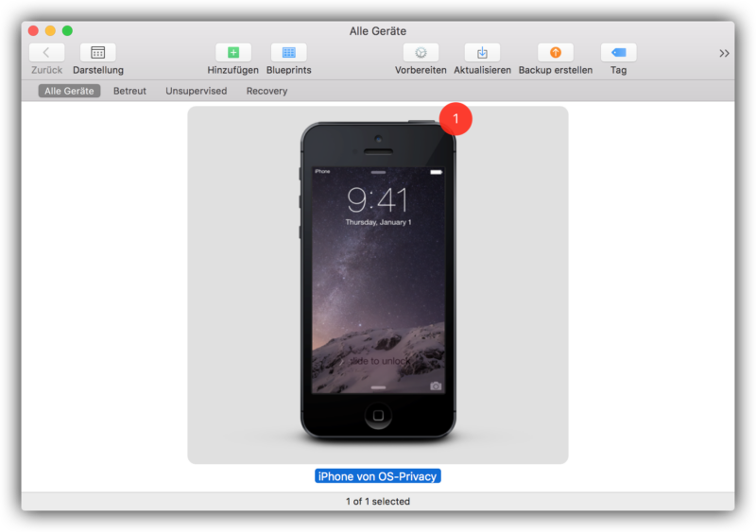
Task: Select the Alle Geräte filter tab
Action: 69,92
